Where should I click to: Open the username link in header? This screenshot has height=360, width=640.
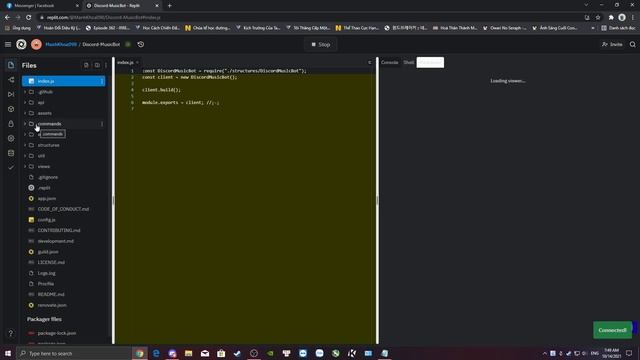coord(61,44)
